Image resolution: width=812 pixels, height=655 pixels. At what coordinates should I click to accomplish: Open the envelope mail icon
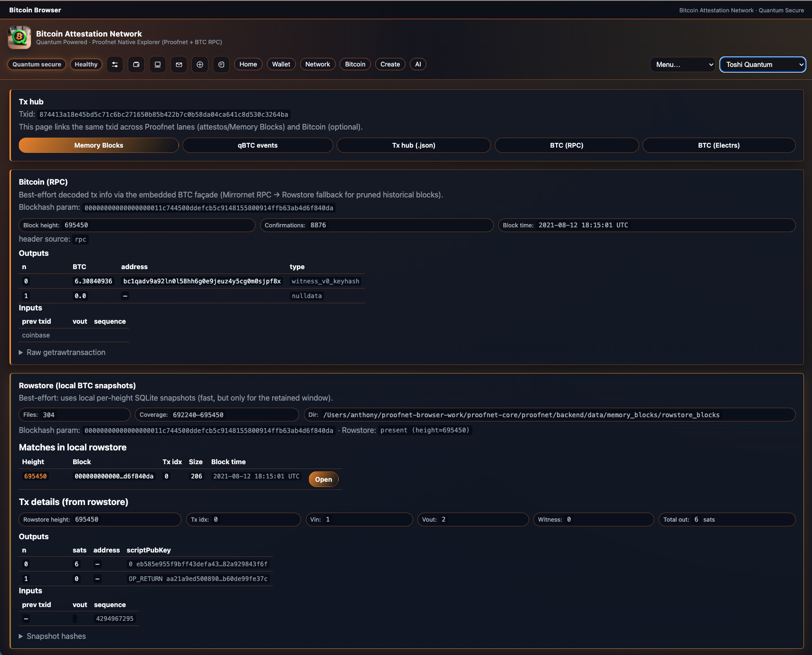[x=179, y=65]
